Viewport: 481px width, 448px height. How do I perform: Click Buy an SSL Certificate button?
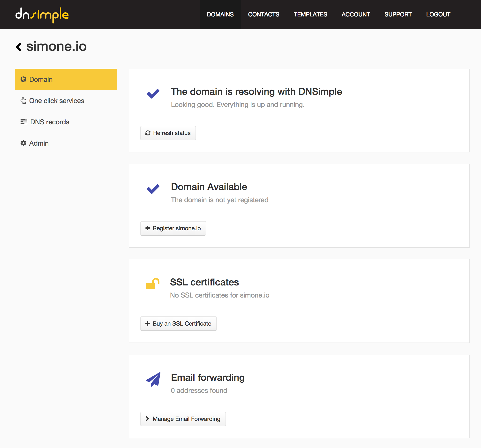179,324
